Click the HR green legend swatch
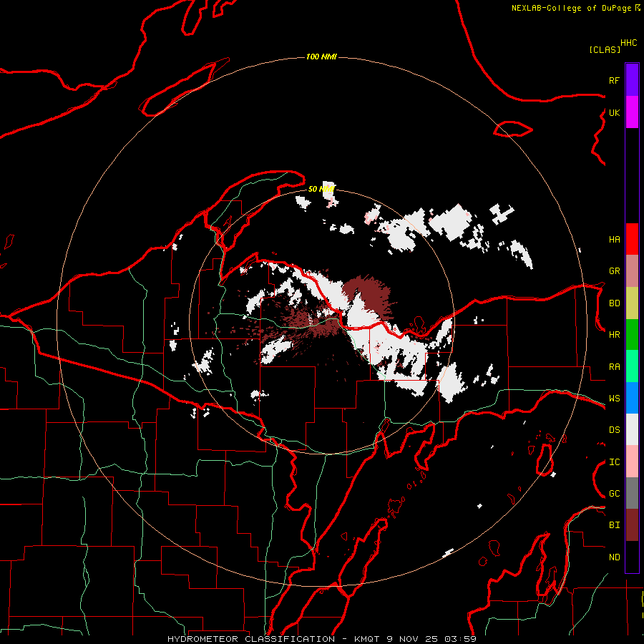The width and height of the screenshot is (644, 644). [x=632, y=335]
